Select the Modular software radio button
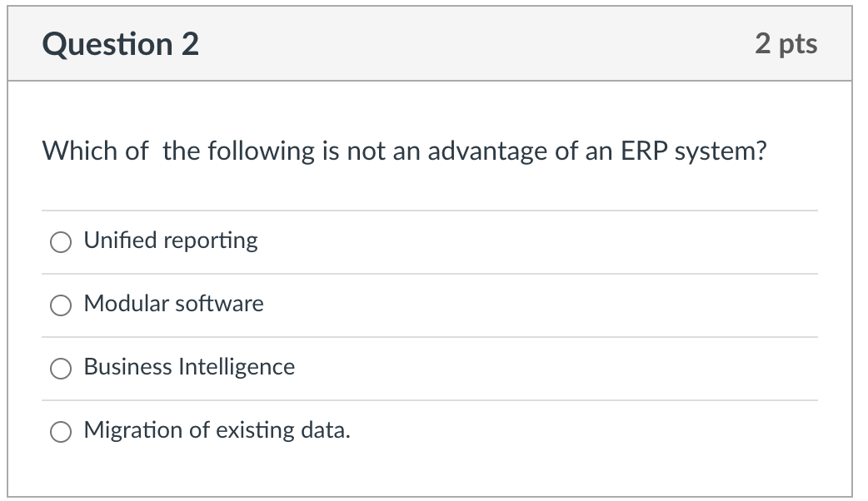This screenshot has height=501, width=868. (x=60, y=305)
